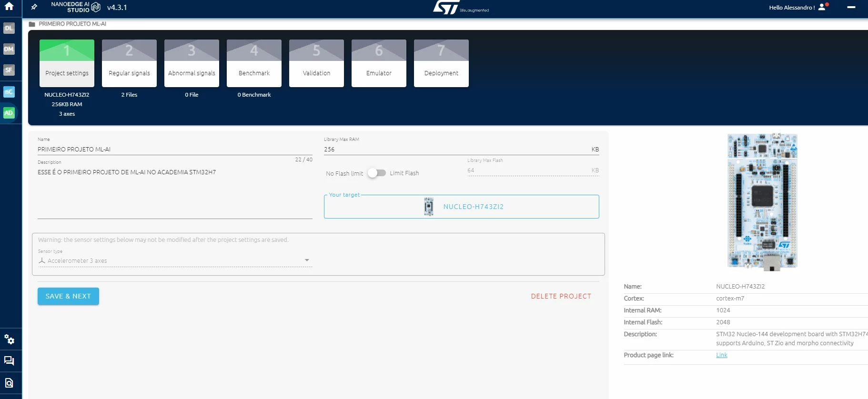Open the AD anomaly detection module
The image size is (868, 399).
tap(9, 113)
